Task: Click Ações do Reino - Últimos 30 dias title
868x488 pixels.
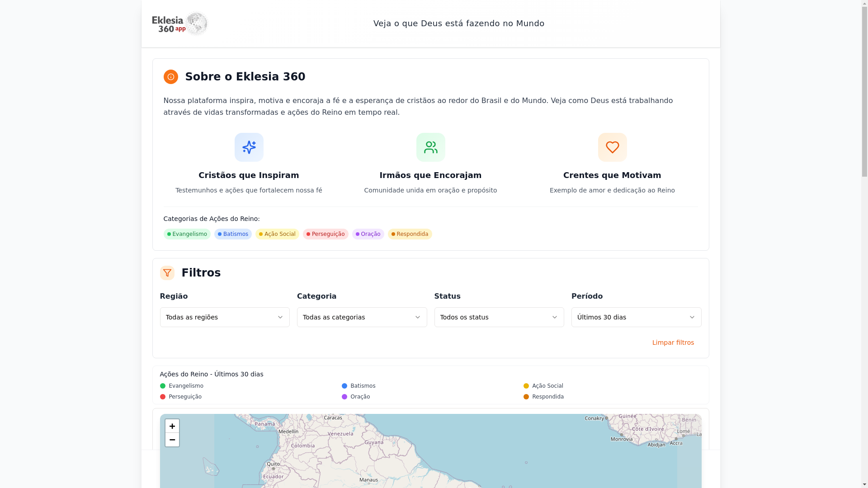Action: [212, 374]
